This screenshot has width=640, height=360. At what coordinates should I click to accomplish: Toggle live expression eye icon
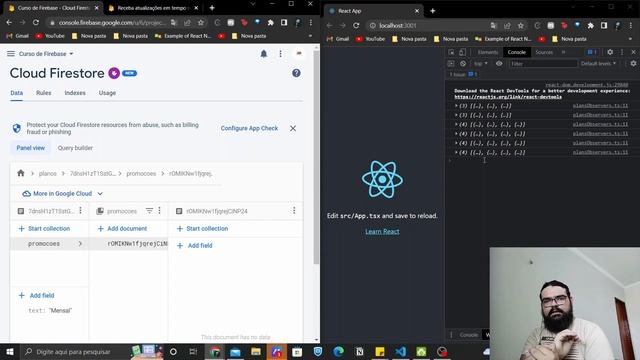pos(499,64)
